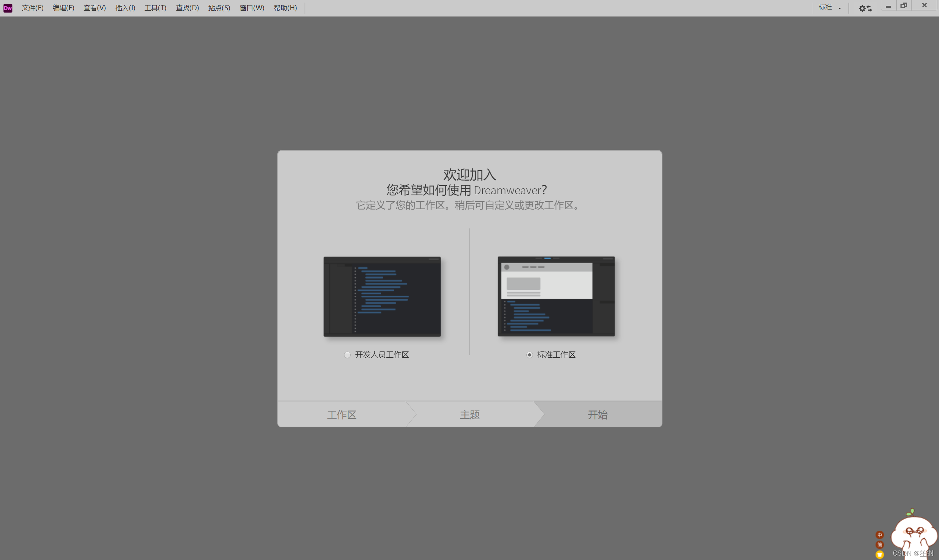This screenshot has width=939, height=560.
Task: Open the 文件(F) menu
Action: coord(33,8)
